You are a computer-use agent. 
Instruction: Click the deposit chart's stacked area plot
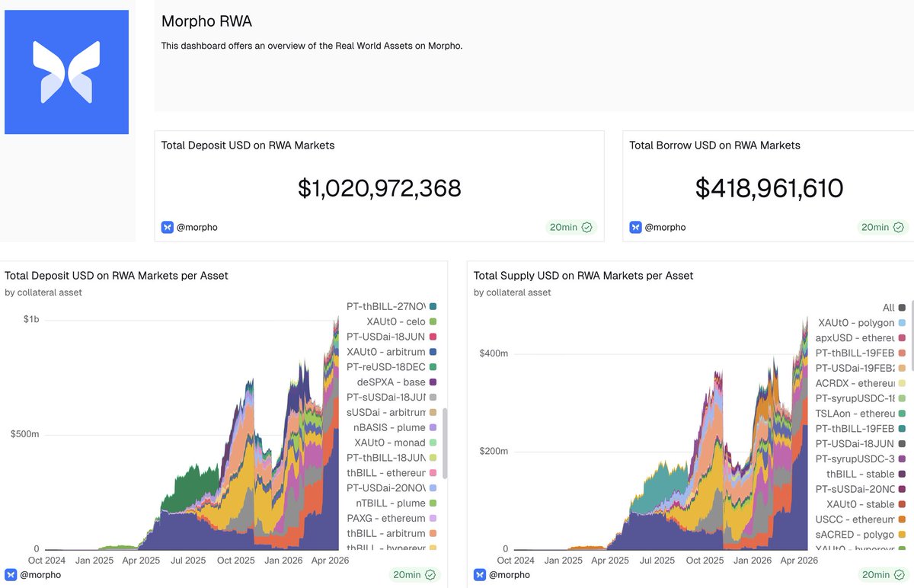pyautogui.click(x=192, y=433)
